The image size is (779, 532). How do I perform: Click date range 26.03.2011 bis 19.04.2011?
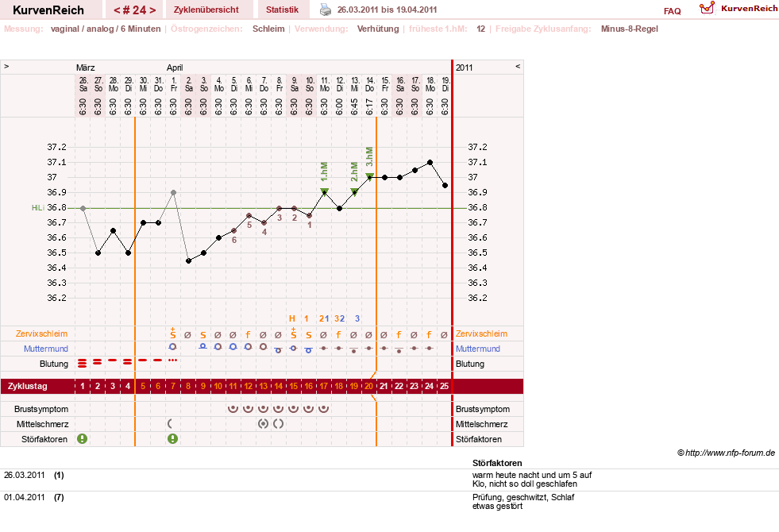tap(387, 10)
